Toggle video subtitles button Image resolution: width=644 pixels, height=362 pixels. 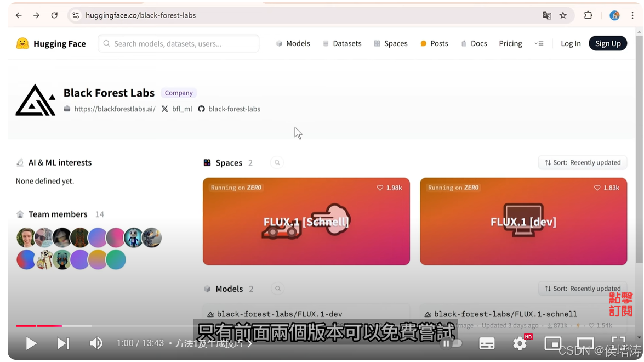(x=487, y=343)
